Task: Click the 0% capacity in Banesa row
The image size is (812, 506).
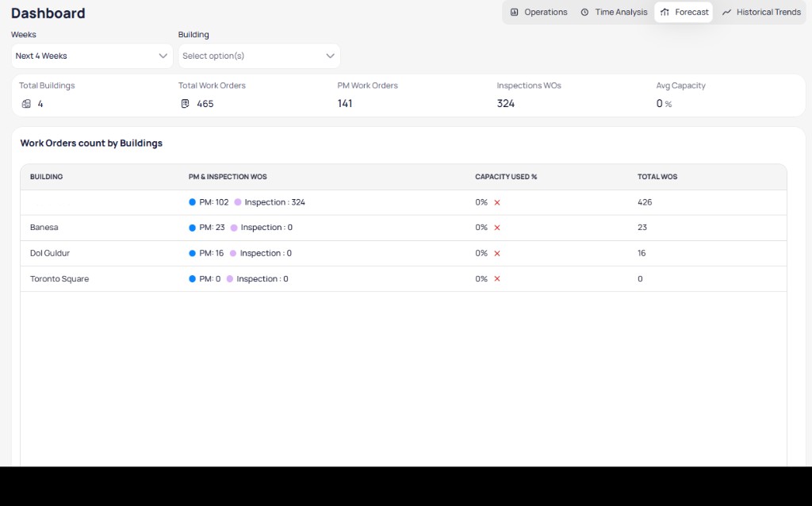Action: coord(481,228)
